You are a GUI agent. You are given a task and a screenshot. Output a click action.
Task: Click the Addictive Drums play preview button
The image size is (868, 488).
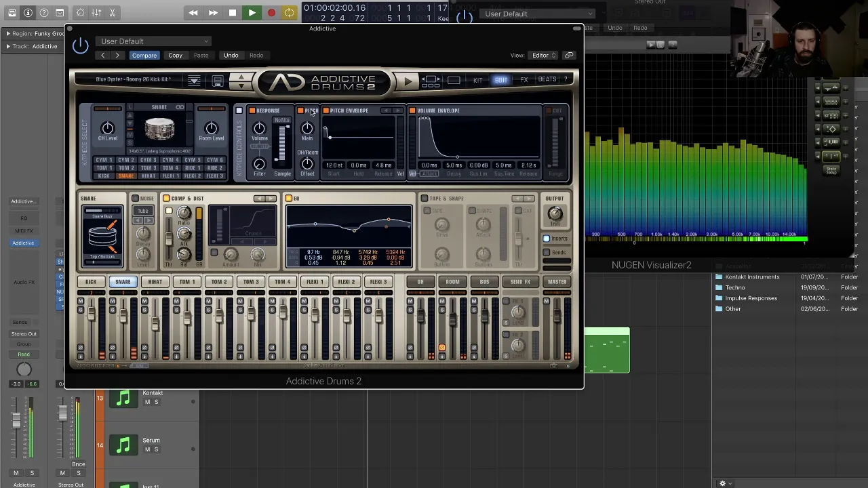pyautogui.click(x=408, y=81)
